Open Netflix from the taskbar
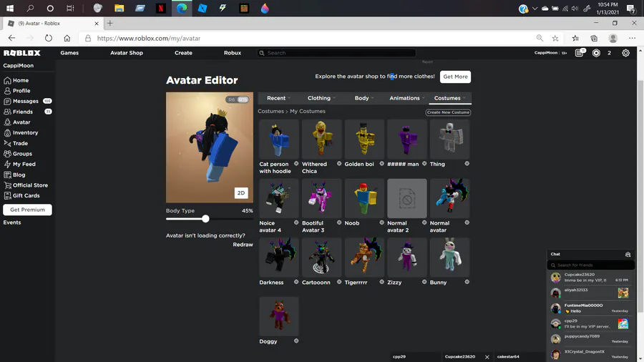Screen dimensions: 644x362 (x=161, y=8)
